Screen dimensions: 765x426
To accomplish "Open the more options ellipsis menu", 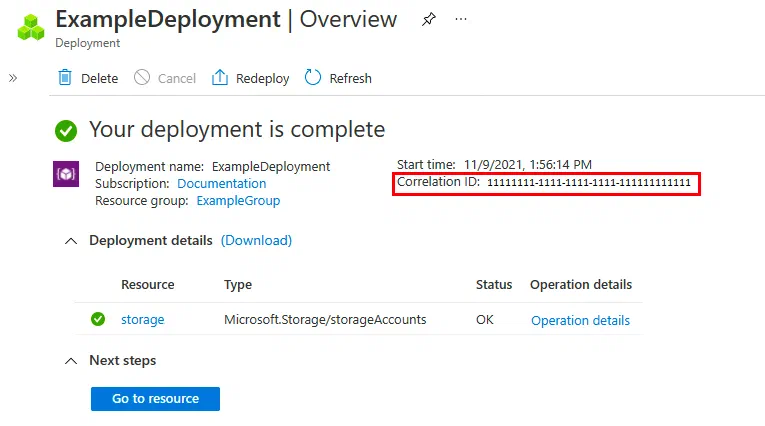I will [461, 20].
